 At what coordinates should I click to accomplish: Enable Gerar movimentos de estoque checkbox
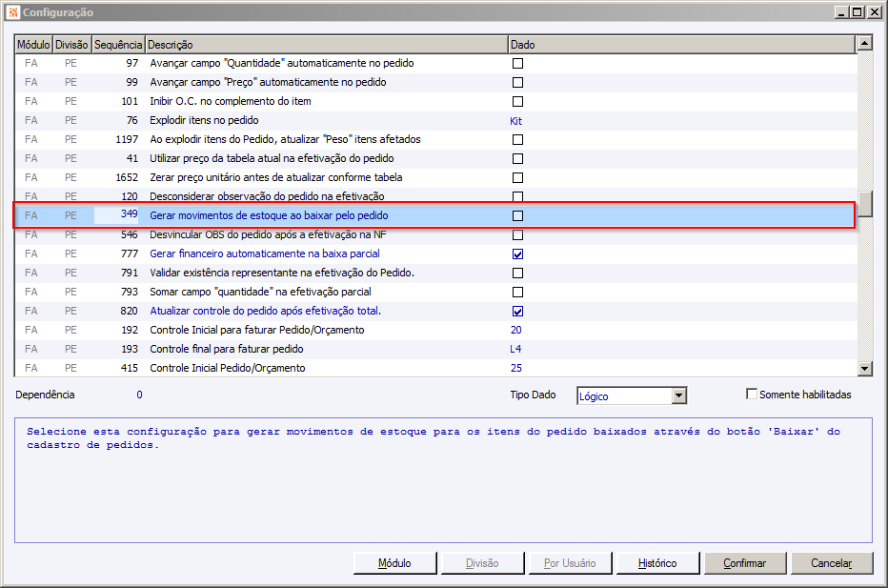(x=517, y=215)
